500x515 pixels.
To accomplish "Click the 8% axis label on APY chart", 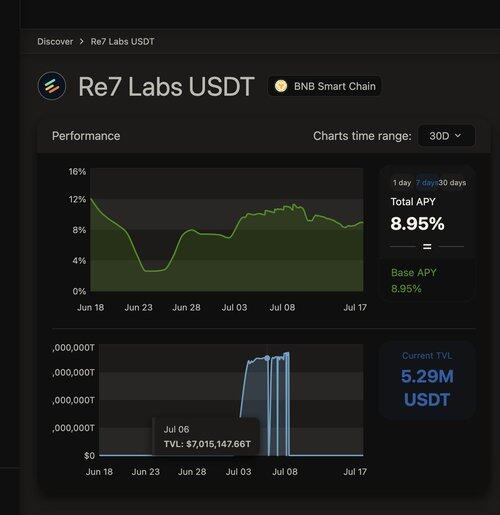I will click(79, 230).
